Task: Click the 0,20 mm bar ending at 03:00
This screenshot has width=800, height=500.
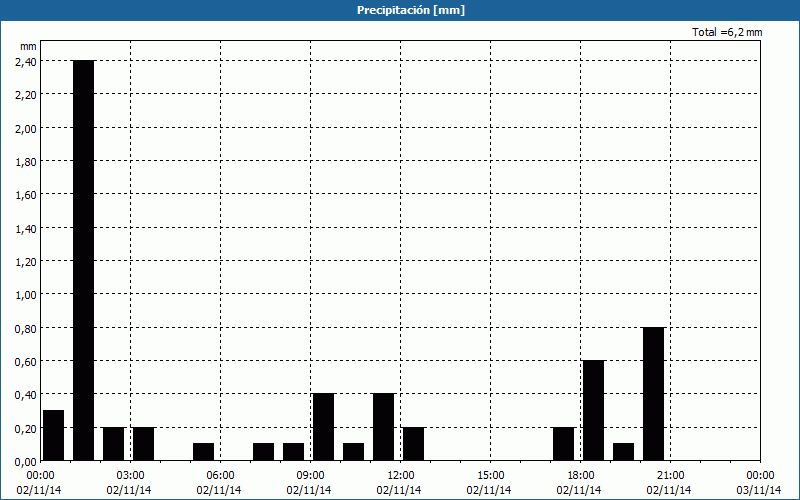Action: click(113, 444)
